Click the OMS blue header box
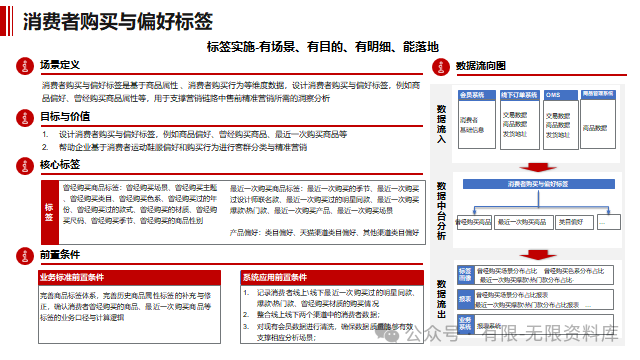 pos(561,95)
